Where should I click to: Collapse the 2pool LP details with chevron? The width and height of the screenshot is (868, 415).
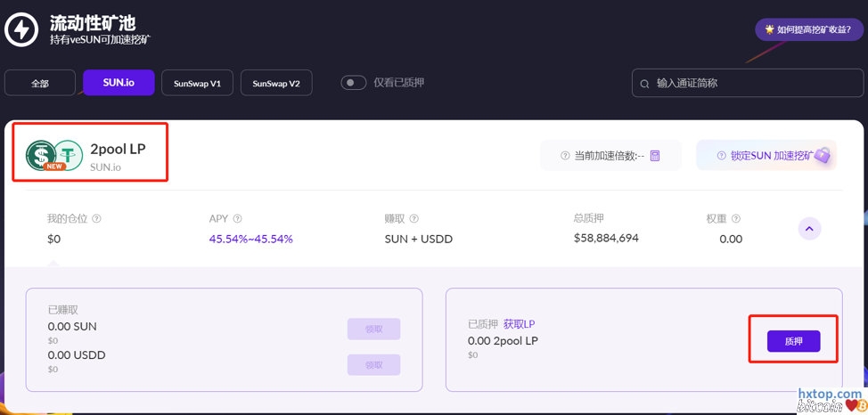tap(809, 229)
